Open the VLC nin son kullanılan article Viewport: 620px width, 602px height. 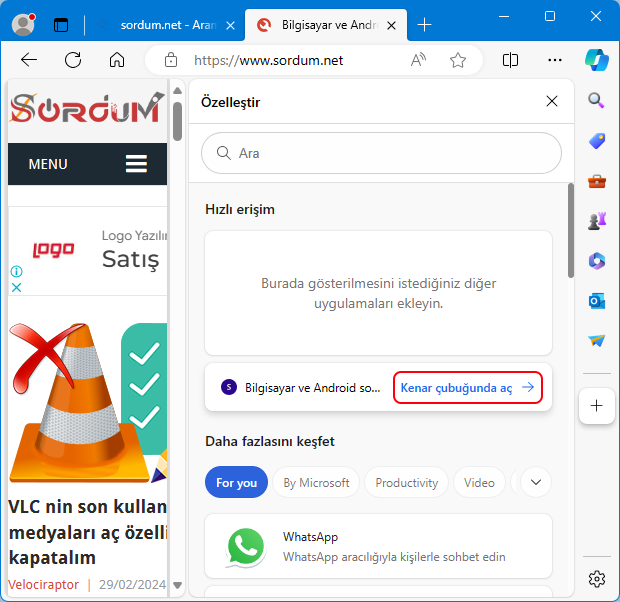click(88, 532)
